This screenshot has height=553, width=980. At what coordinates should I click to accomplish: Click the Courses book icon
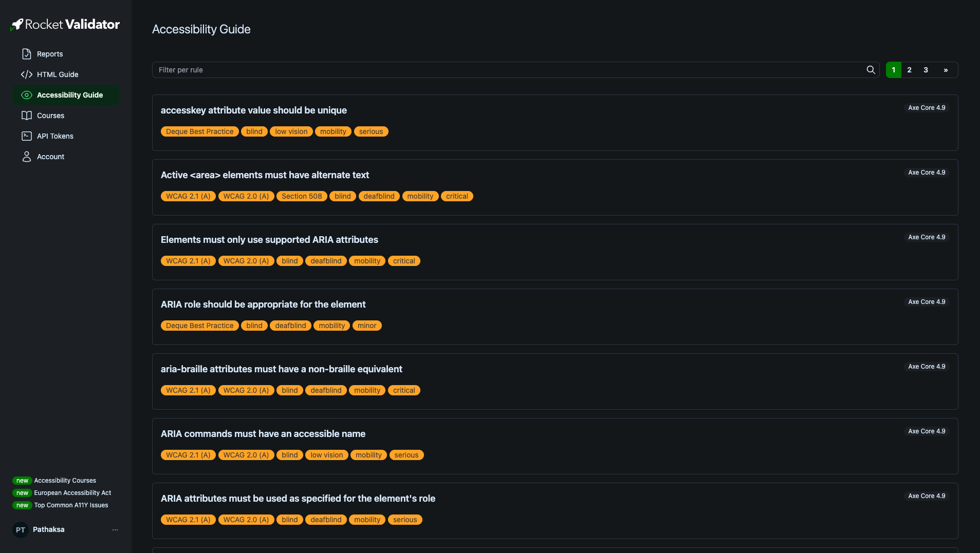pyautogui.click(x=27, y=116)
